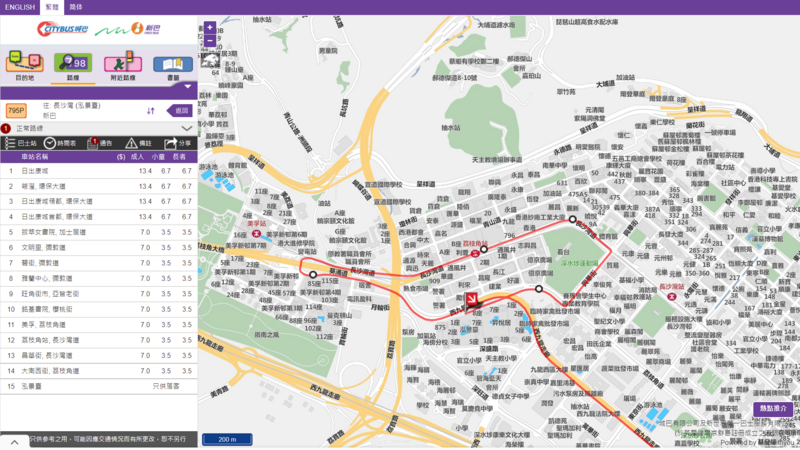
Task: Click the 返回 back button
Action: tap(178, 111)
